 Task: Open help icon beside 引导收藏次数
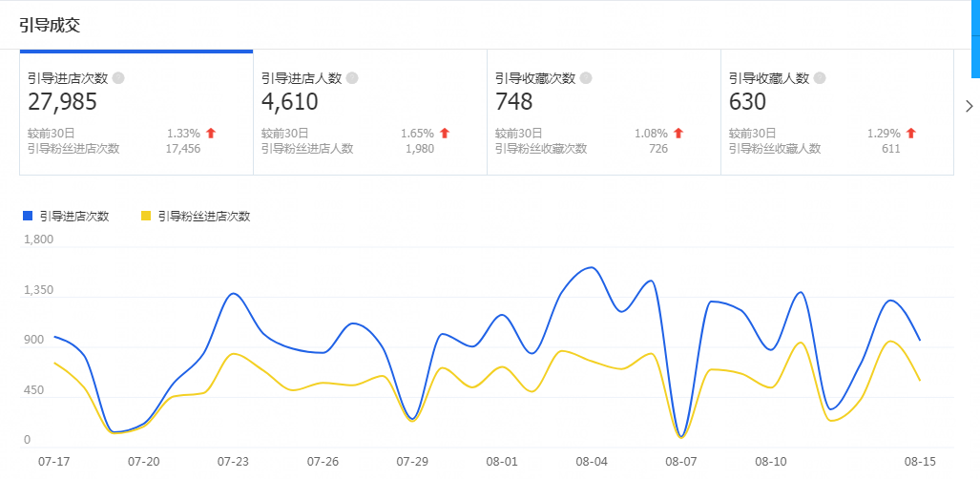click(x=586, y=78)
